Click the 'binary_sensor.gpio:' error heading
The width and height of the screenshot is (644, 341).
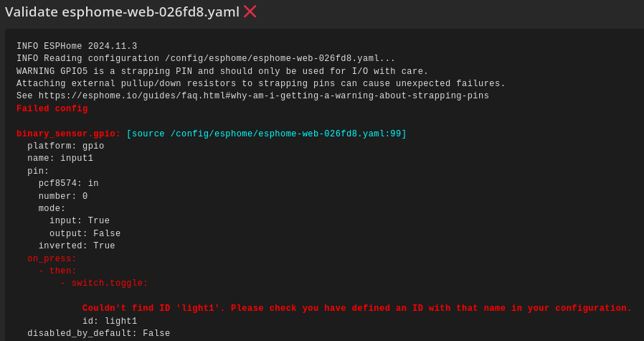click(68, 134)
